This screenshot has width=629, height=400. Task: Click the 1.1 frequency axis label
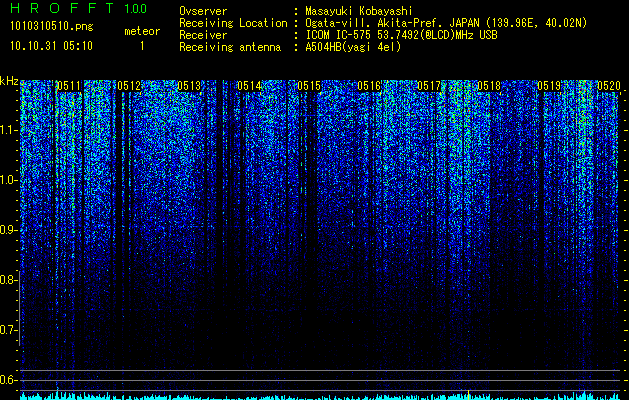[x=8, y=130]
